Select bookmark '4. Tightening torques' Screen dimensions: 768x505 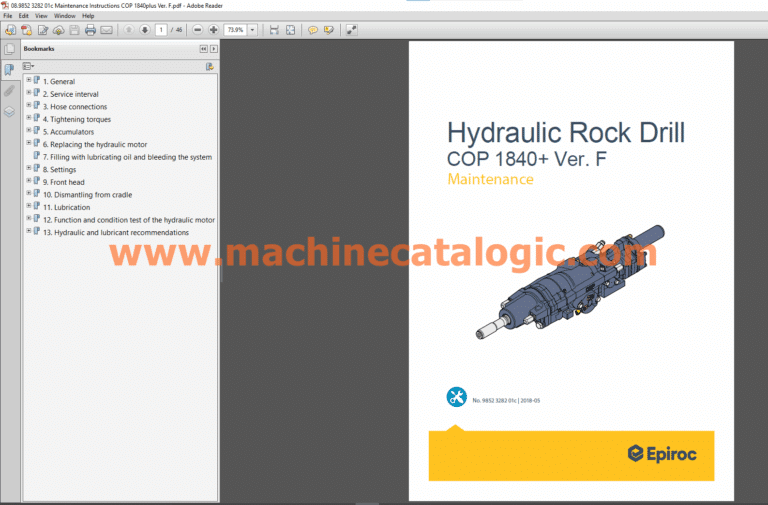tap(77, 120)
